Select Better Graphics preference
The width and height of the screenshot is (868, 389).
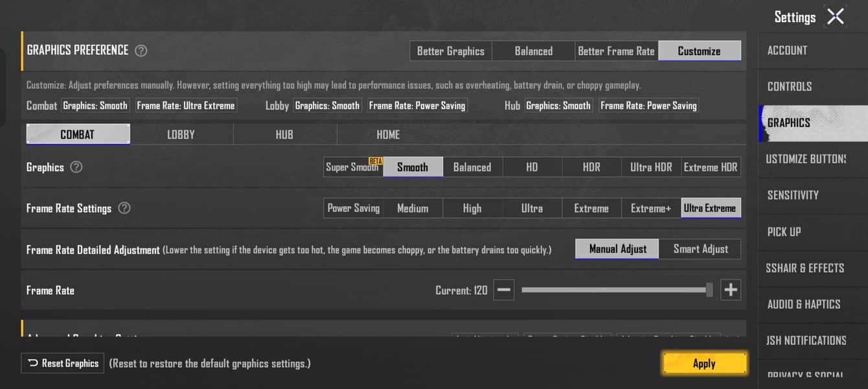coord(451,51)
